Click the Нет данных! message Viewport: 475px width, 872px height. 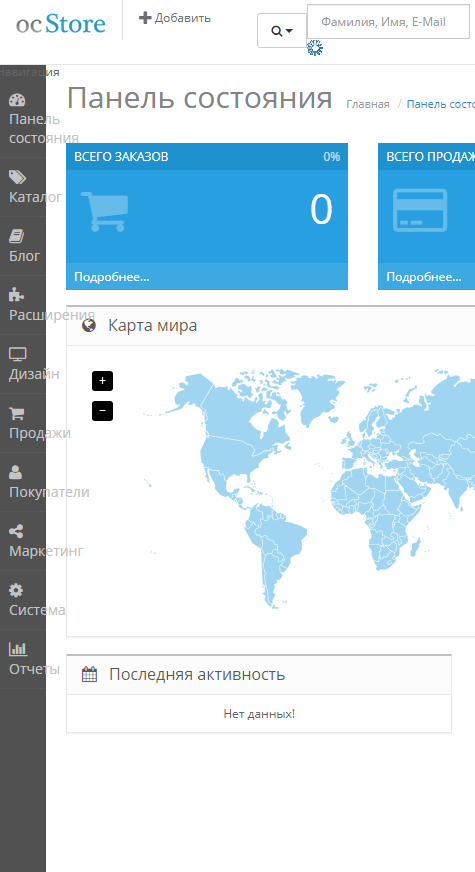[259, 714]
